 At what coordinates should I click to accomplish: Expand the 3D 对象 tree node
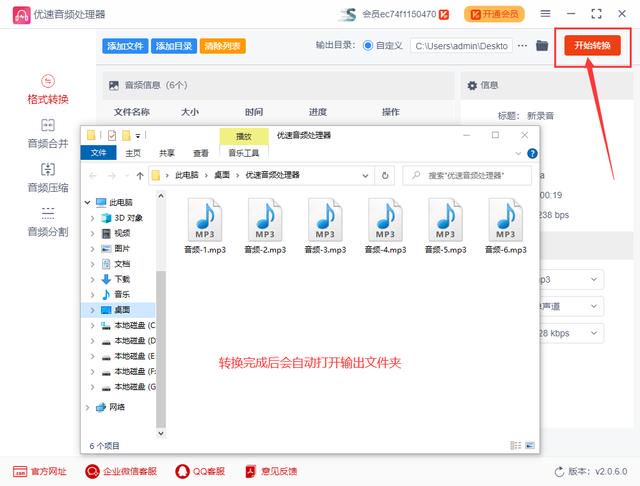click(92, 218)
